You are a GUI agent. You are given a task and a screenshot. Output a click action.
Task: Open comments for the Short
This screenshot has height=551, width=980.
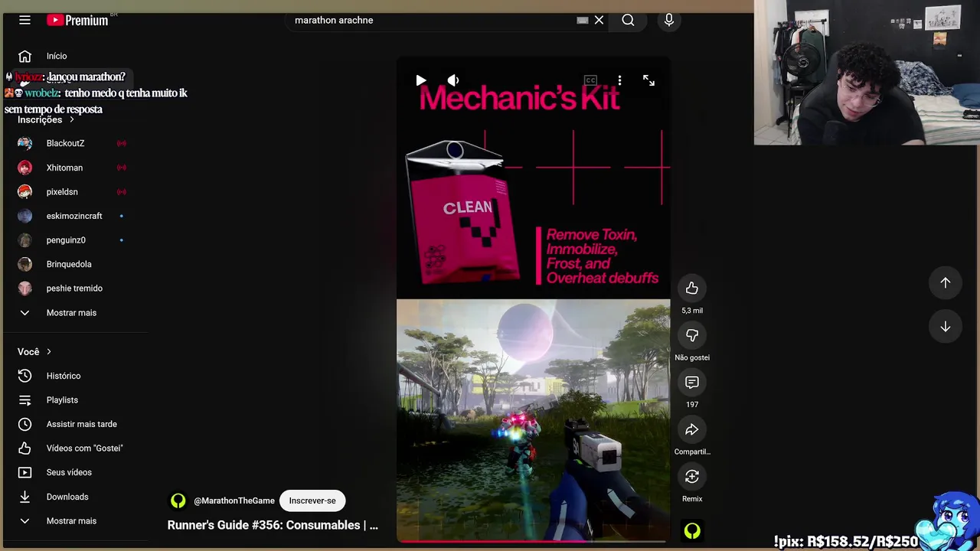[x=692, y=383]
